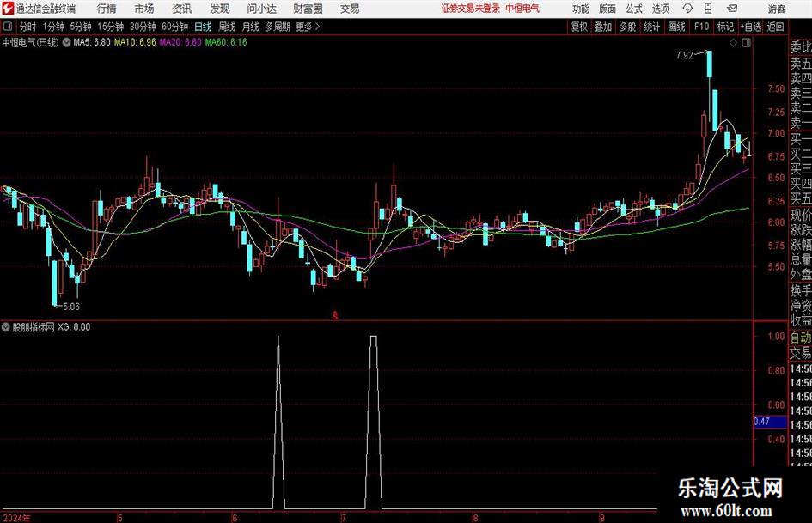This screenshot has height=523, width=812.
Task: Select the 日线 daily period tab
Action: [203, 27]
